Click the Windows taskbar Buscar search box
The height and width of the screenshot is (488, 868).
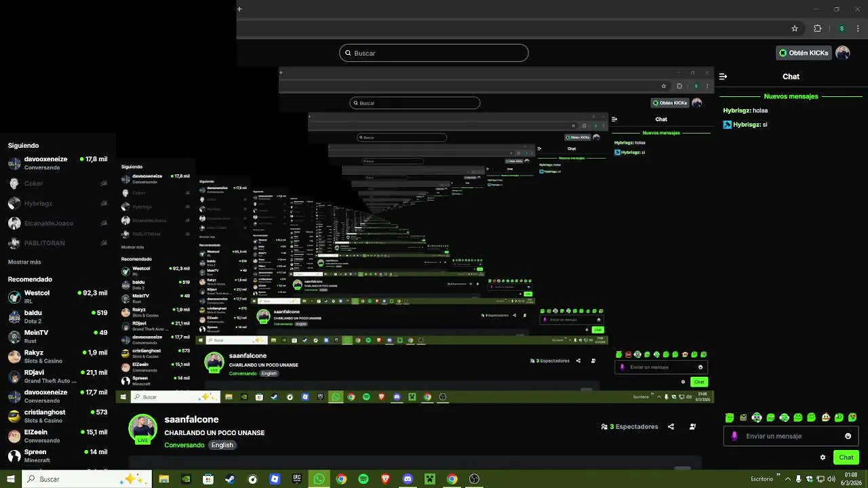click(87, 479)
